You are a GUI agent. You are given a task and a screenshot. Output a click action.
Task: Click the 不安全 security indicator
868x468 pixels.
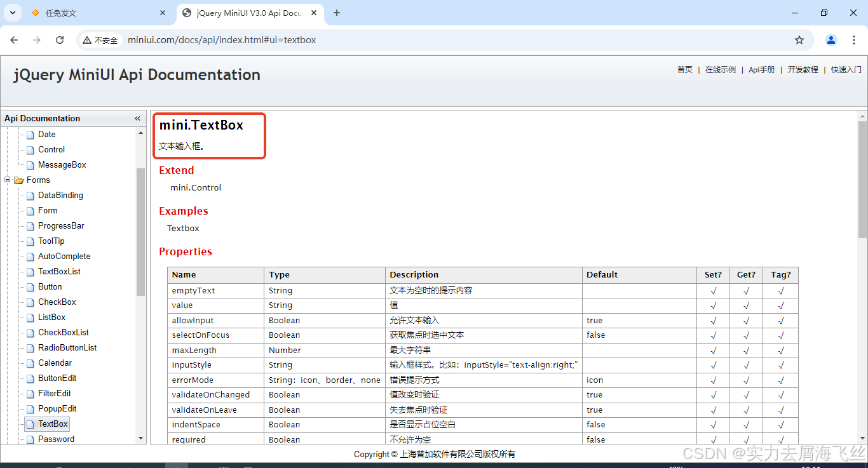pos(100,39)
